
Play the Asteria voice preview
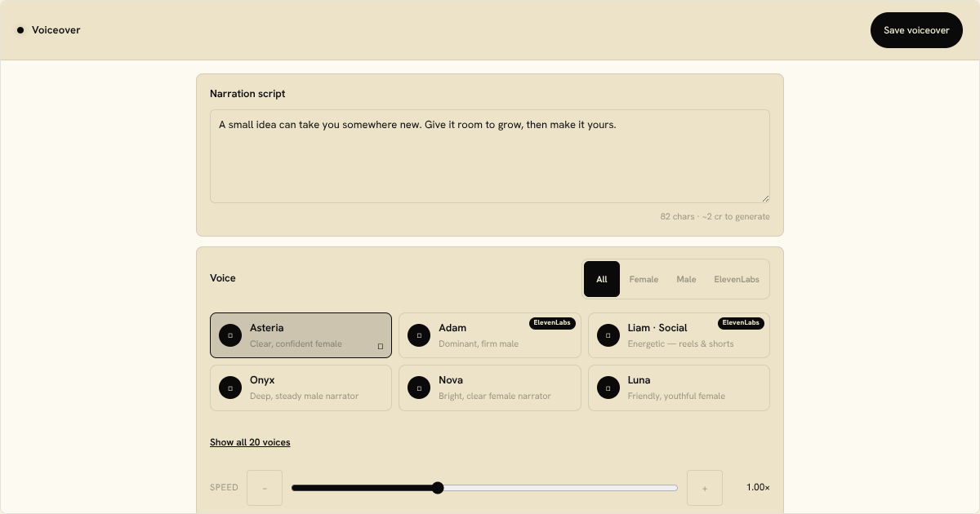point(230,335)
